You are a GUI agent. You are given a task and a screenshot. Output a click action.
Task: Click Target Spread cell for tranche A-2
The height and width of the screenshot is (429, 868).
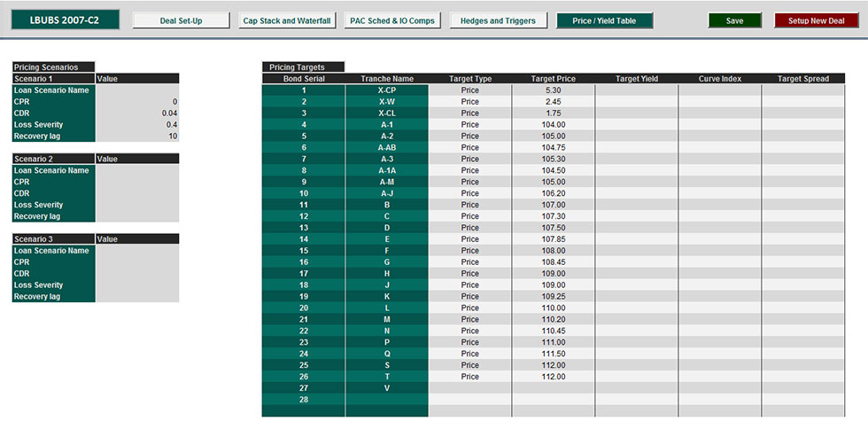(803, 136)
